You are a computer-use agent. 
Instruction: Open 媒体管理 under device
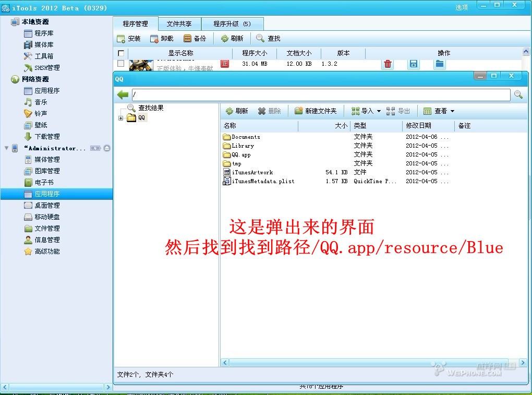(x=42, y=160)
